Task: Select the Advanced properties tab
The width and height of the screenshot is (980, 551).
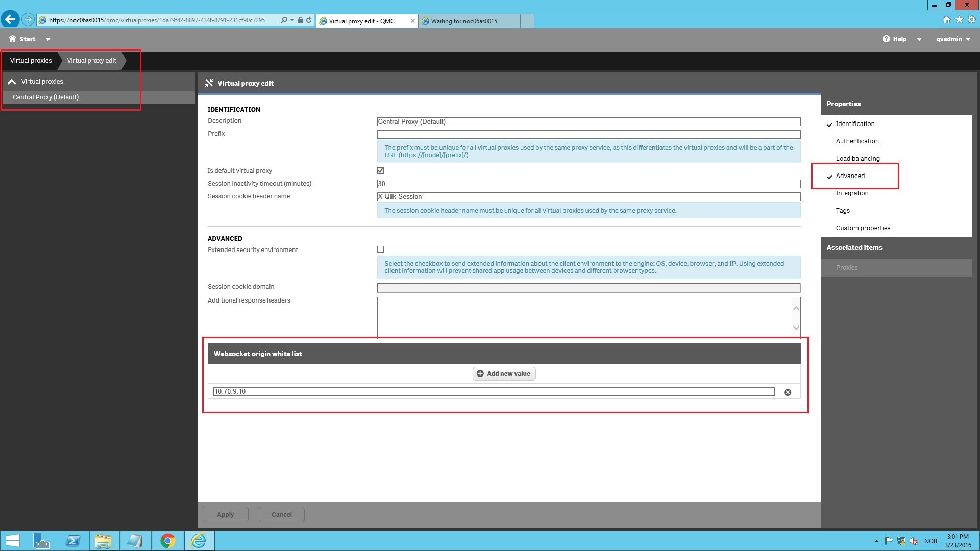Action: (849, 176)
